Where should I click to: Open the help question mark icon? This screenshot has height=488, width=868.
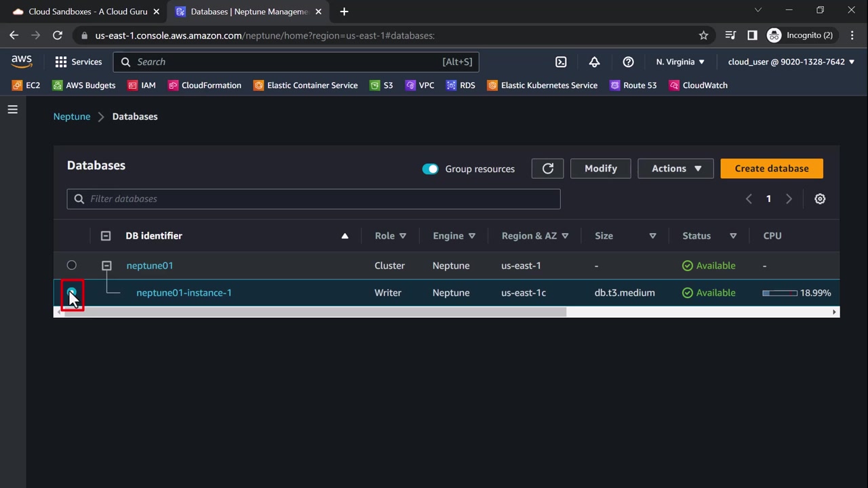pos(628,62)
